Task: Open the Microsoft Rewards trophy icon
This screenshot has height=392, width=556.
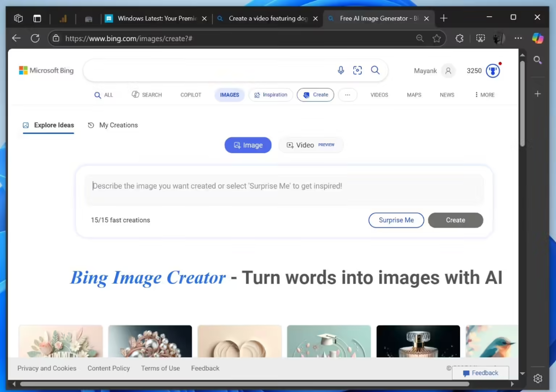Action: (493, 70)
